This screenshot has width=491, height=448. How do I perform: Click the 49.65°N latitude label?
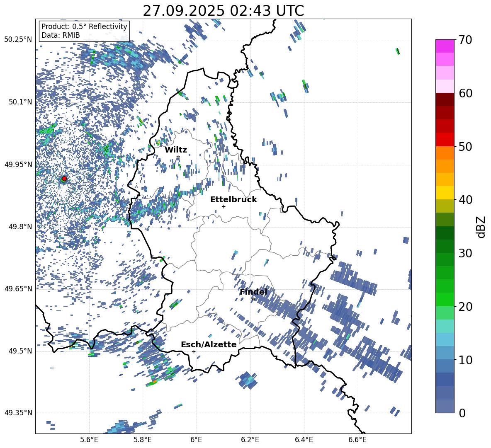tap(18, 288)
